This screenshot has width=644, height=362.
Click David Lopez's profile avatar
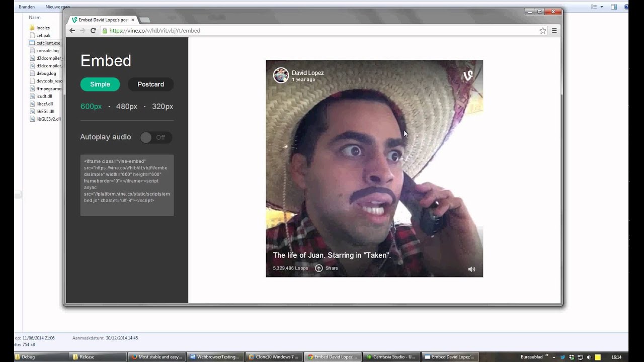[x=281, y=75]
